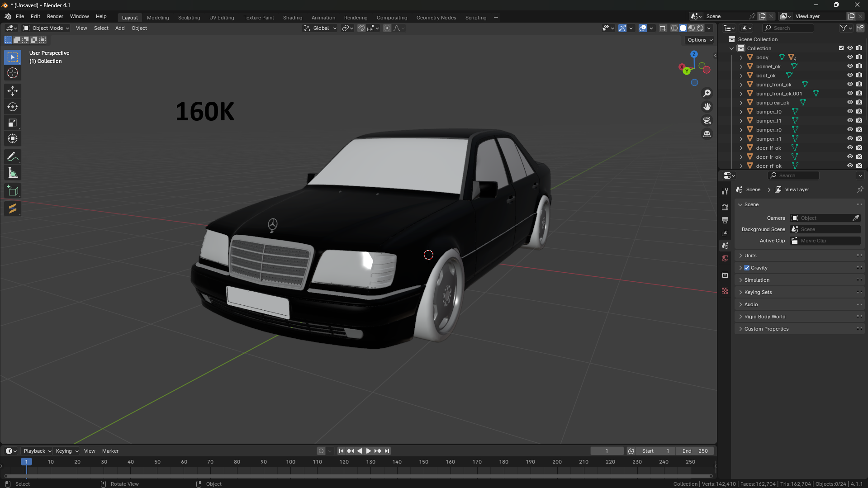Disable bump_front_ok in renders
The height and width of the screenshot is (488, 868).
[859, 85]
